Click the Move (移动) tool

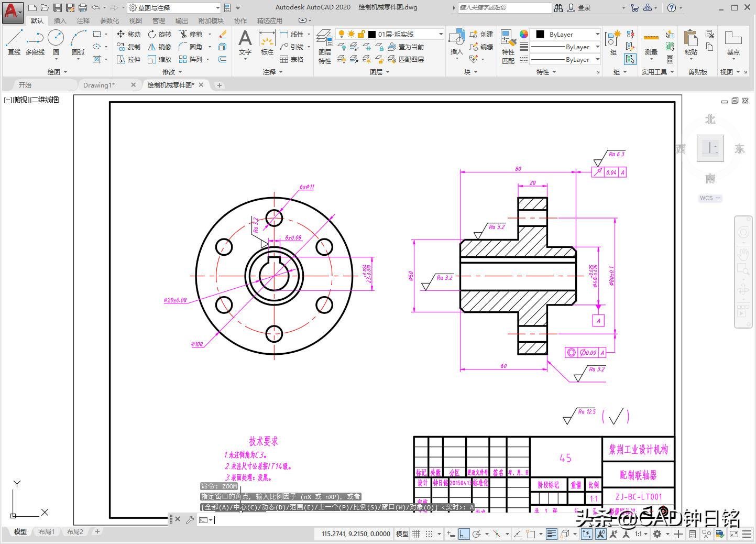(128, 34)
